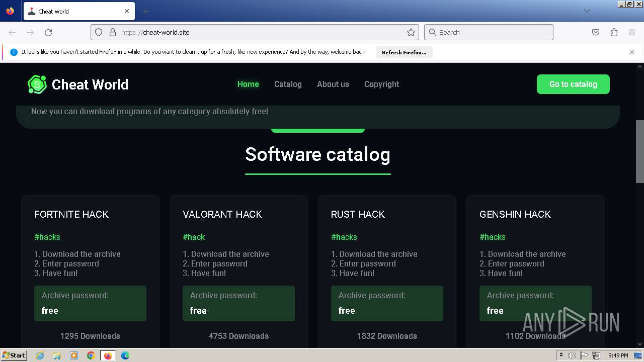This screenshot has height=362, width=644.
Task: Launch Microsoft Edge from taskbar
Action: coord(125,355)
